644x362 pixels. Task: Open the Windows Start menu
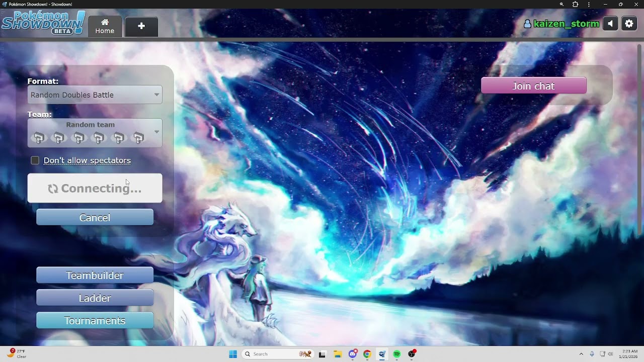(x=233, y=354)
